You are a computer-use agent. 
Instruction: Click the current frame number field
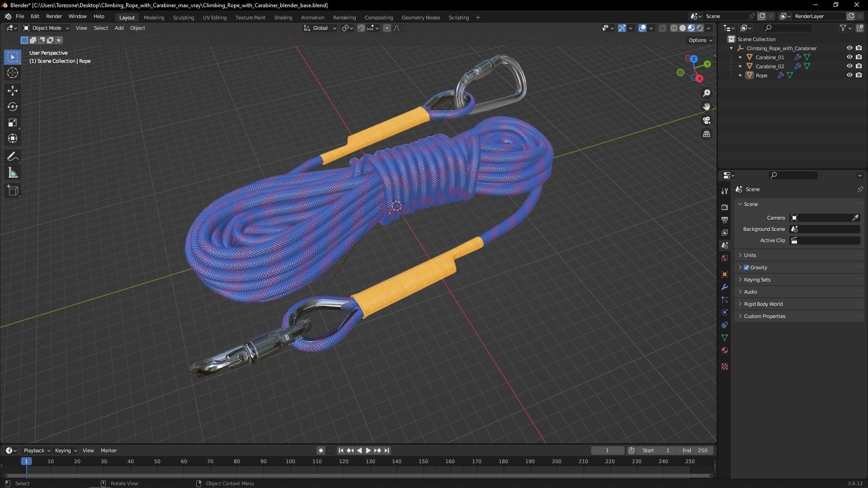click(607, 450)
